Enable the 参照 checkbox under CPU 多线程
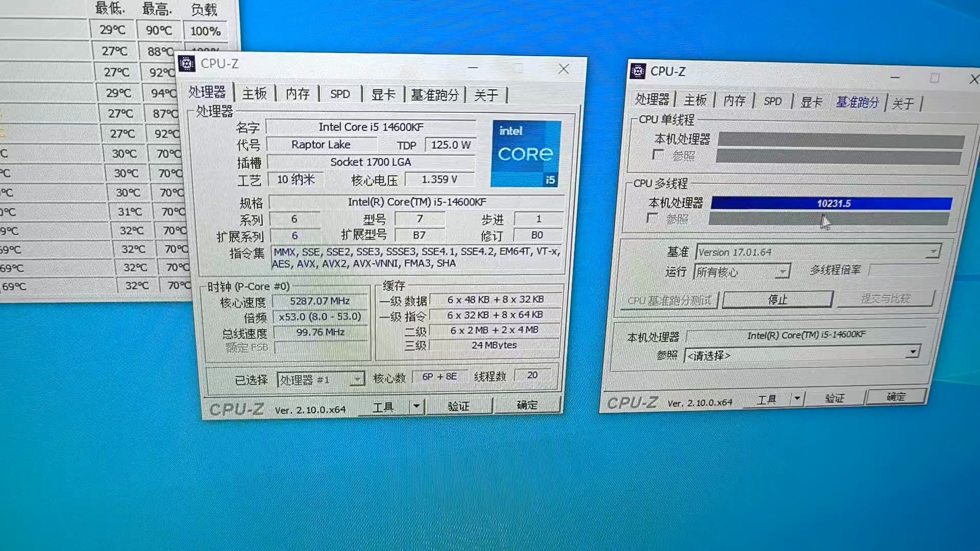Screen dimensions: 980x551 coord(652,218)
